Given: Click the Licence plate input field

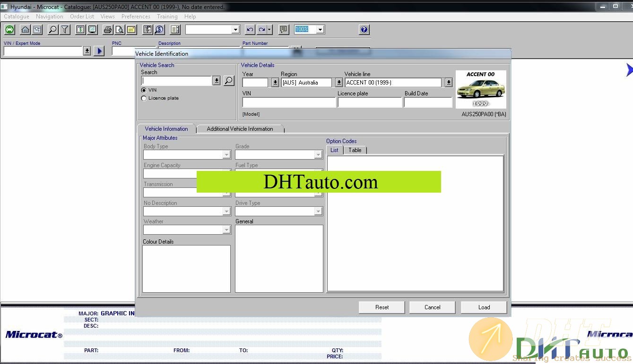Looking at the screenshot, I should (x=370, y=102).
